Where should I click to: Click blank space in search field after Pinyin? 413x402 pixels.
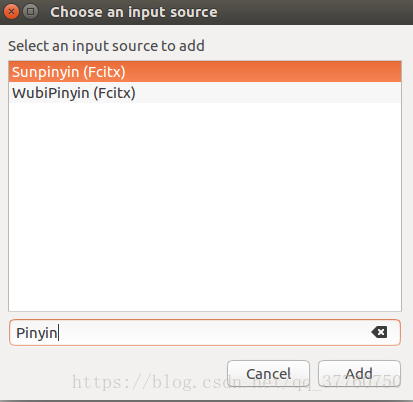pos(213,332)
